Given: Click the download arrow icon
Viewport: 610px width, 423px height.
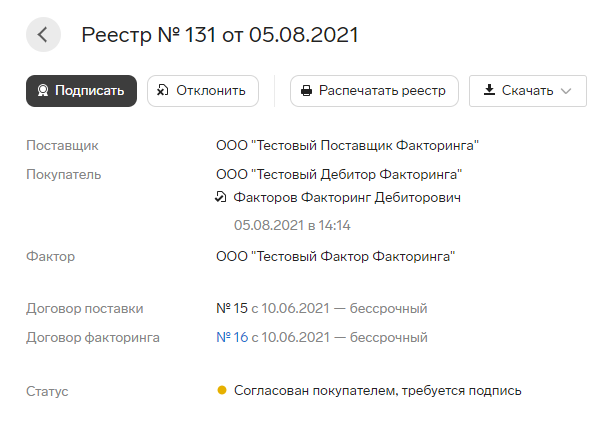Looking at the screenshot, I should 489,90.
